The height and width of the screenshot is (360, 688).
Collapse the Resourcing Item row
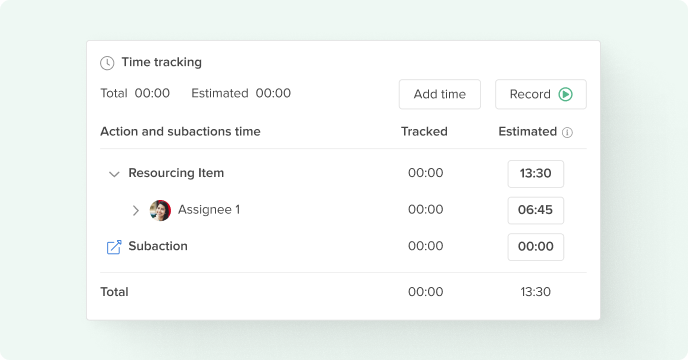point(114,174)
